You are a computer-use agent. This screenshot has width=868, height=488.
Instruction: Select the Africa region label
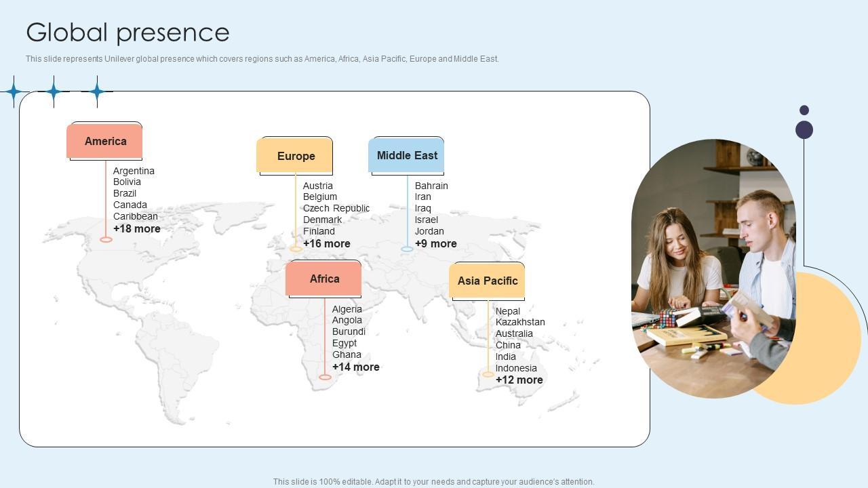coord(324,279)
